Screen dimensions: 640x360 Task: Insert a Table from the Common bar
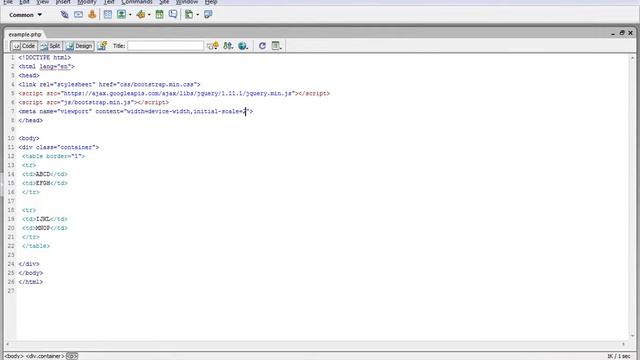tap(108, 15)
